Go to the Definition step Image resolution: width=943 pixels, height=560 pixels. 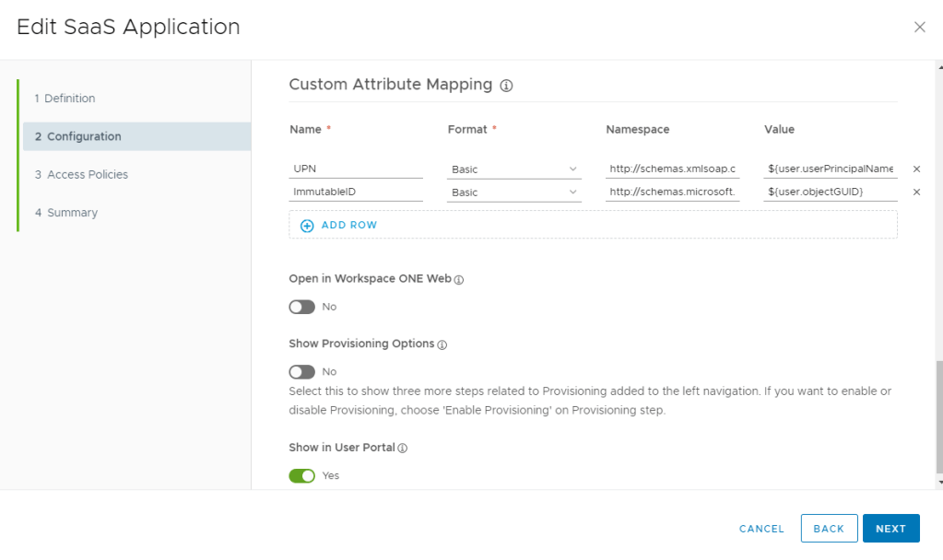tap(65, 99)
